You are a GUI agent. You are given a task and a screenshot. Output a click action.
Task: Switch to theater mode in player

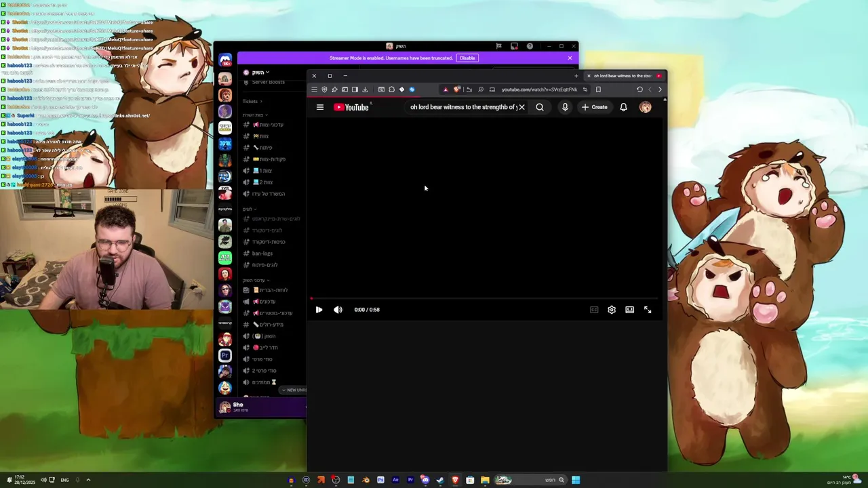click(x=629, y=310)
